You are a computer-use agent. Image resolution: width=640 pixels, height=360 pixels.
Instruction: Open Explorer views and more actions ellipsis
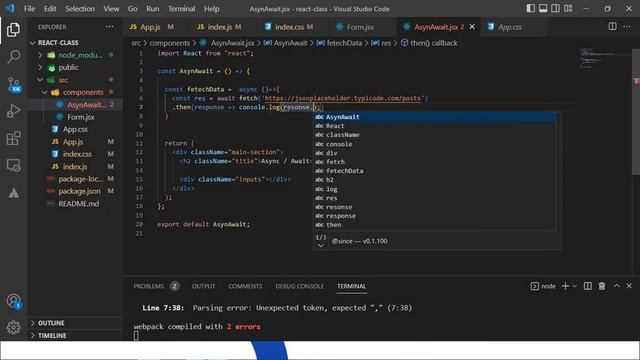pyautogui.click(x=110, y=27)
